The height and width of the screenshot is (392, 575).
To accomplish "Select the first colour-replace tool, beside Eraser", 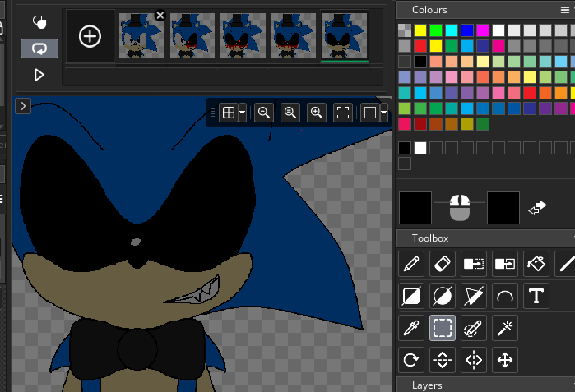I will (x=474, y=264).
